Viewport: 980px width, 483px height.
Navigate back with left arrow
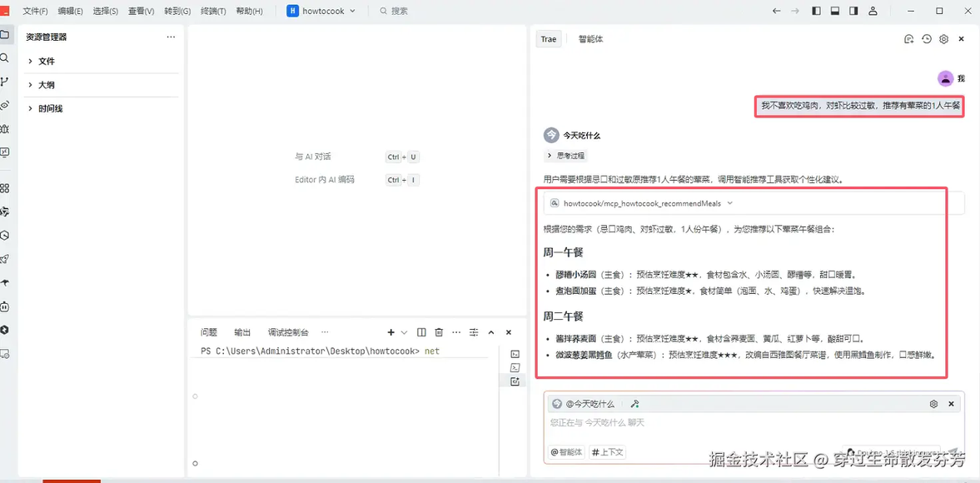pyautogui.click(x=777, y=12)
